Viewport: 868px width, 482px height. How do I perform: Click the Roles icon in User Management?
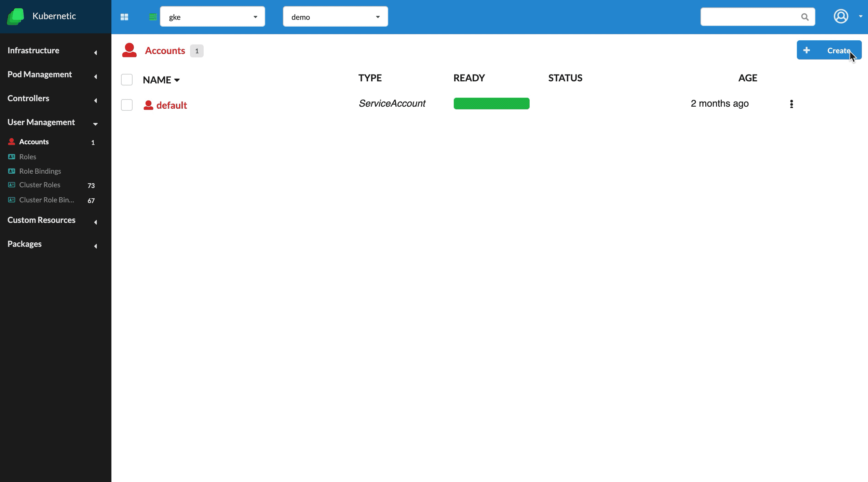[11, 156]
